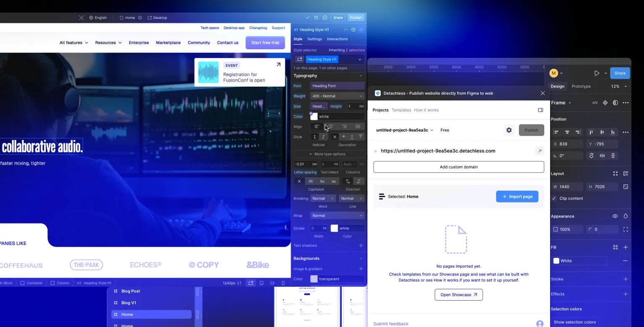Open the Templates tab in Detachless

coord(401,110)
